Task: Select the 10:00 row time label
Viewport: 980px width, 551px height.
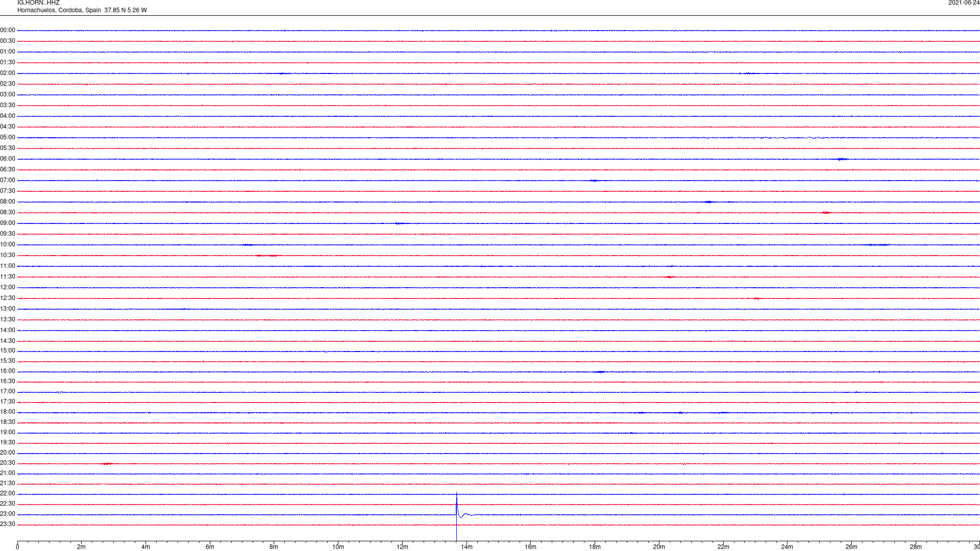Action: click(x=8, y=244)
